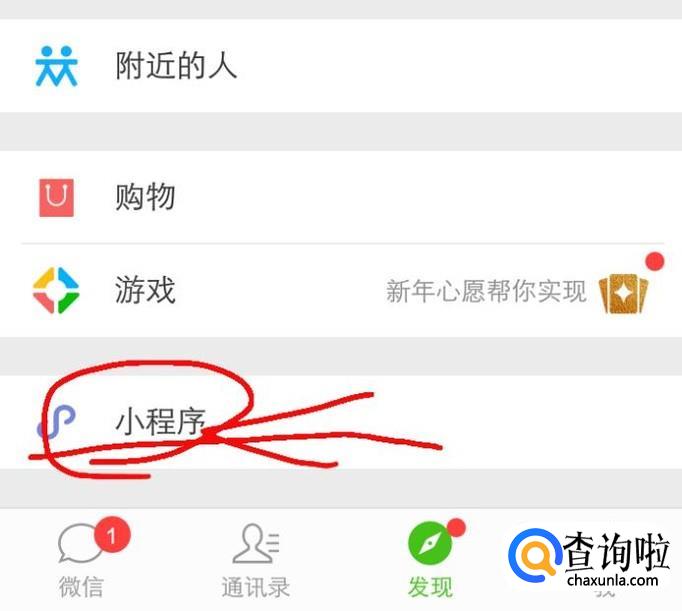Tap the colorful Games icon
This screenshot has height=611, width=682.
[x=56, y=290]
